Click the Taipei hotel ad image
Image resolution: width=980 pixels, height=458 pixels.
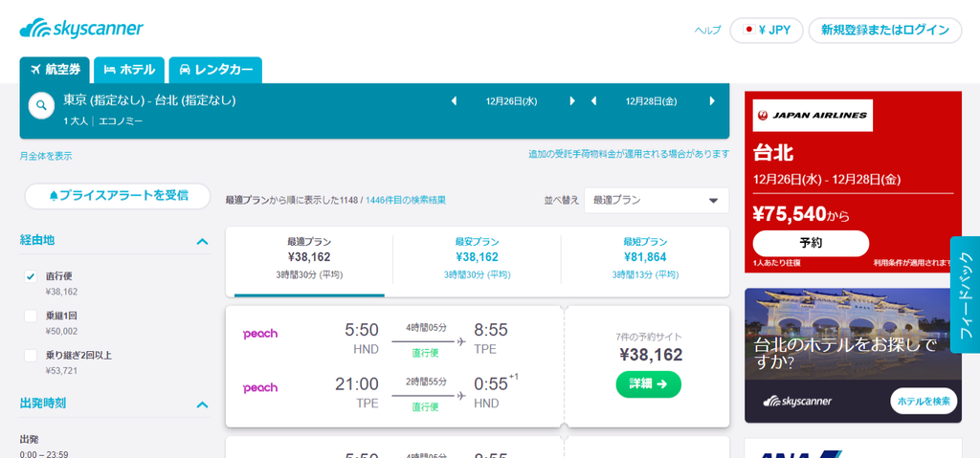pos(853,334)
